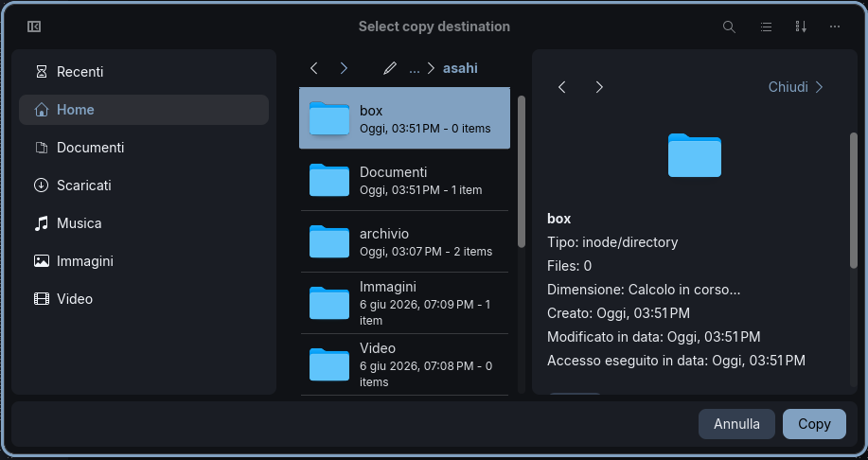This screenshot has height=460, width=868.
Task: Select the archivio folder
Action: click(404, 241)
